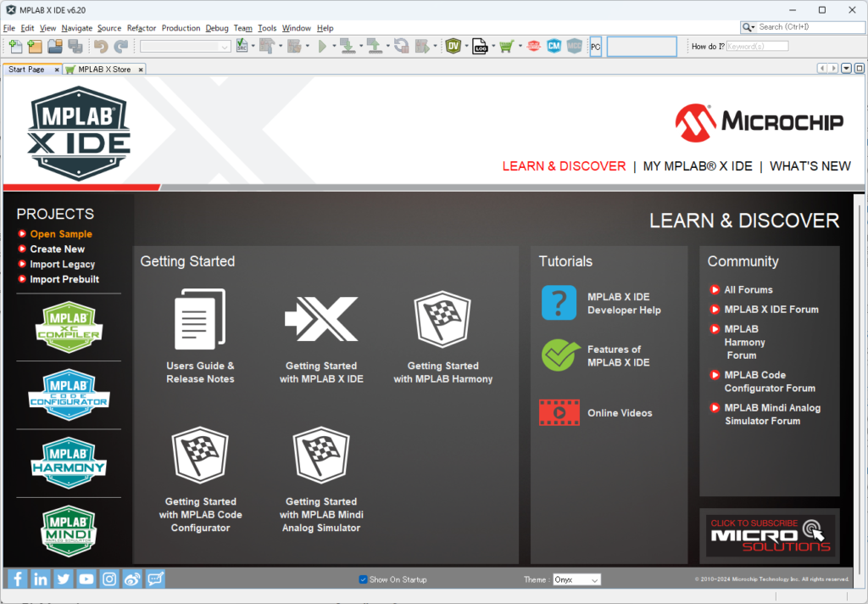Open the Debug menu
The height and width of the screenshot is (604, 868).
point(217,28)
